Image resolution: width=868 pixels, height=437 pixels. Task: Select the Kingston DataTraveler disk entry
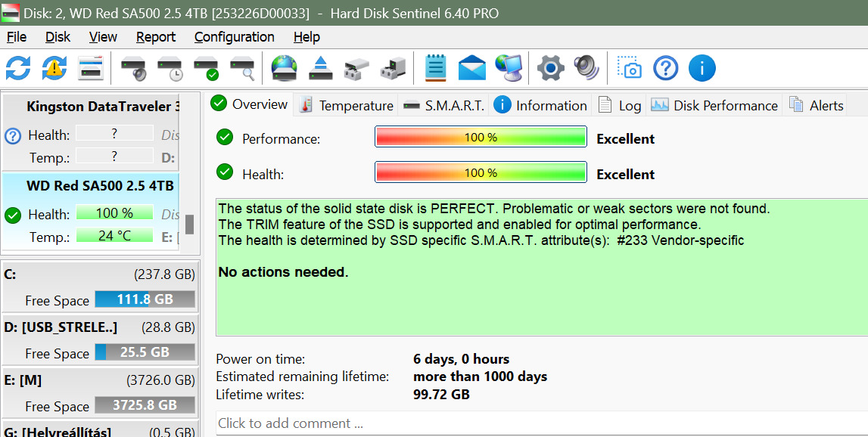tap(91, 132)
